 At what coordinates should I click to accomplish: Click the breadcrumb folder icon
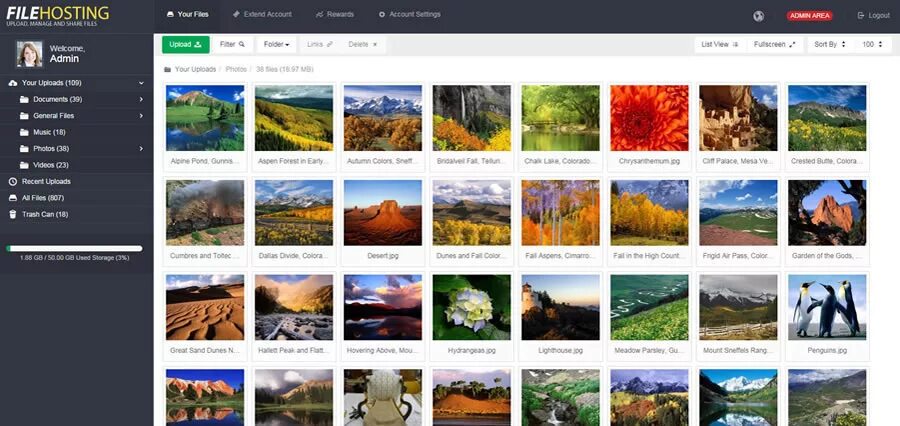(168, 69)
